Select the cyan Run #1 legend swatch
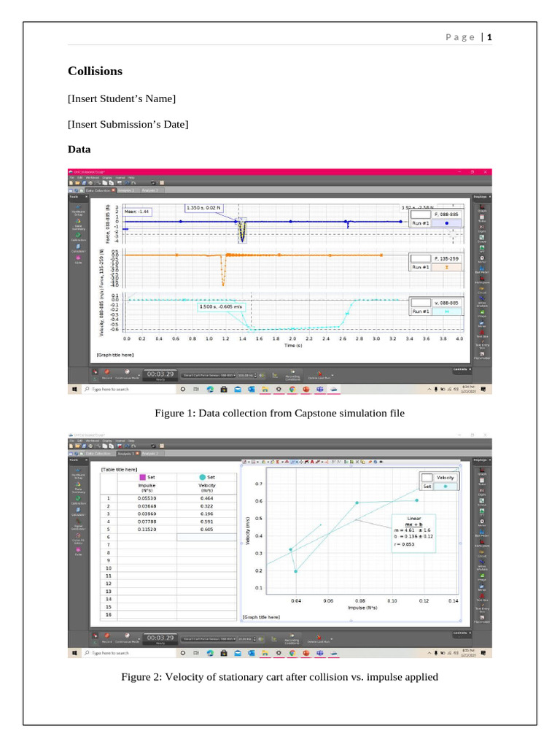Screen dimensions: 560x747 pyautogui.click(x=446, y=311)
